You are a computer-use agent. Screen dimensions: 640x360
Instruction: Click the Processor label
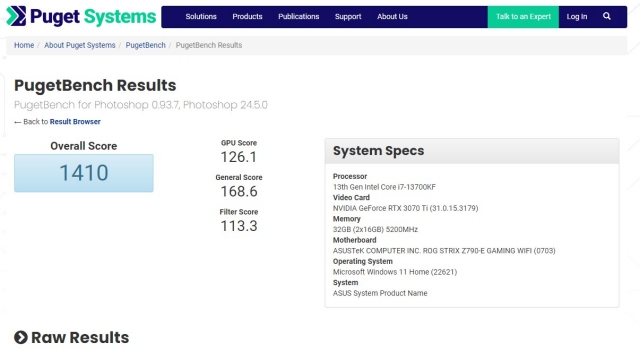click(350, 176)
